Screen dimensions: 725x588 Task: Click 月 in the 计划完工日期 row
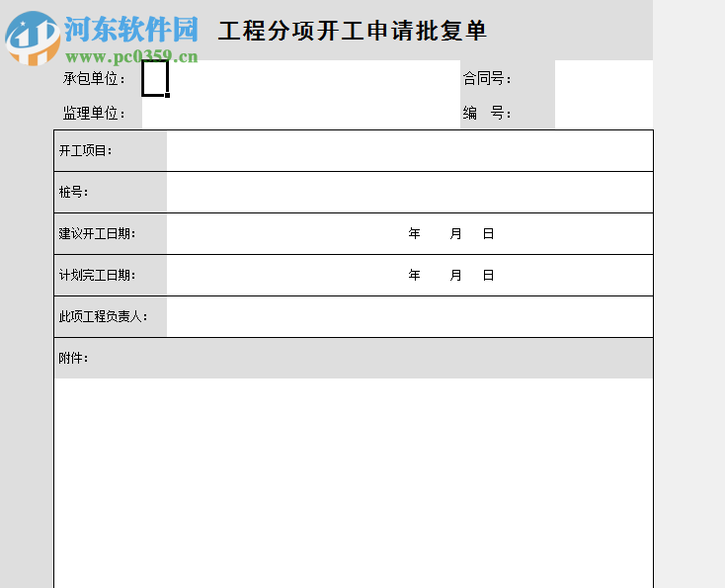456,276
